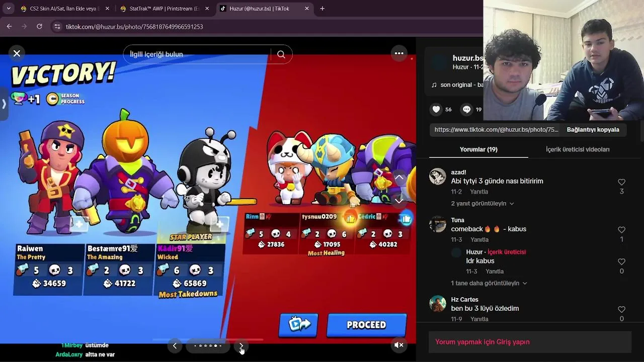Close the Huzur TikTok browser tab
The image size is (644, 362).
point(307,9)
